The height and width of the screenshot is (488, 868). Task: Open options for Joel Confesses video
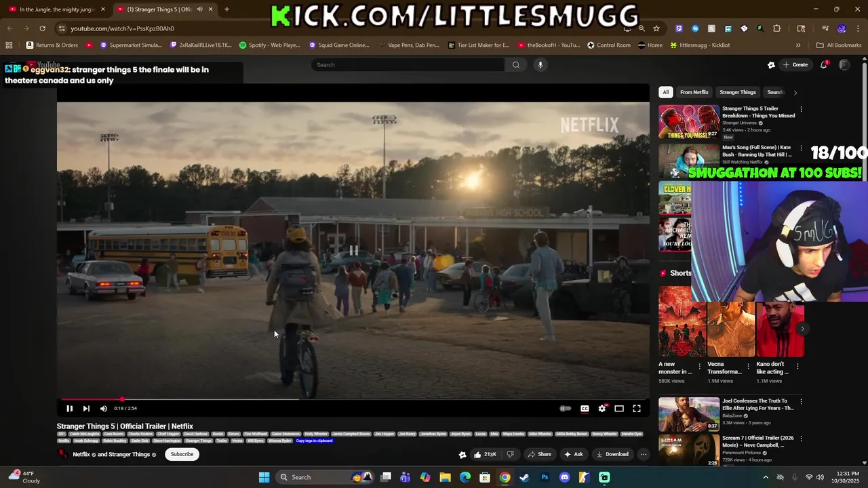click(x=801, y=402)
